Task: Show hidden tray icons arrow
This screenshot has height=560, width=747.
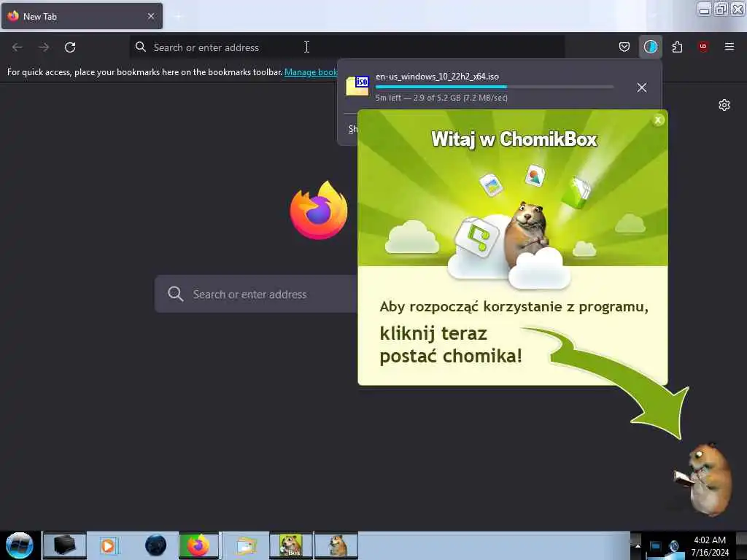Action: click(636, 545)
